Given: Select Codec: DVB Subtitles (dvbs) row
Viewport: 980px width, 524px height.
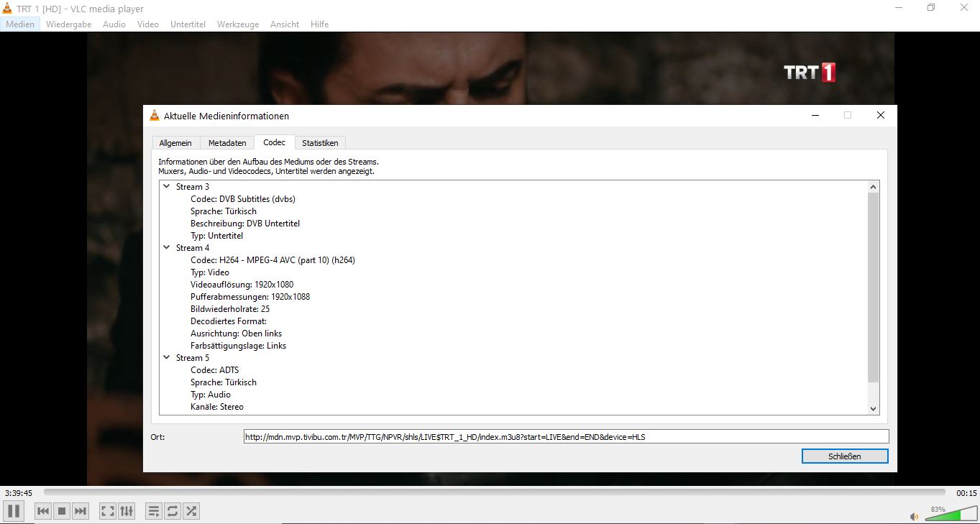Looking at the screenshot, I should click(243, 199).
